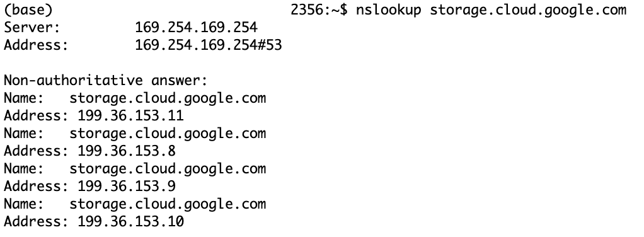Click the Address label under Server
The image size is (644, 237).
(36, 45)
